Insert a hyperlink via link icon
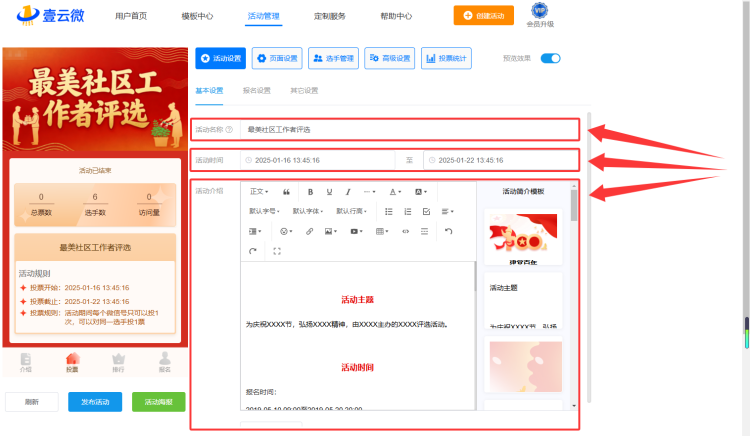 (x=309, y=231)
